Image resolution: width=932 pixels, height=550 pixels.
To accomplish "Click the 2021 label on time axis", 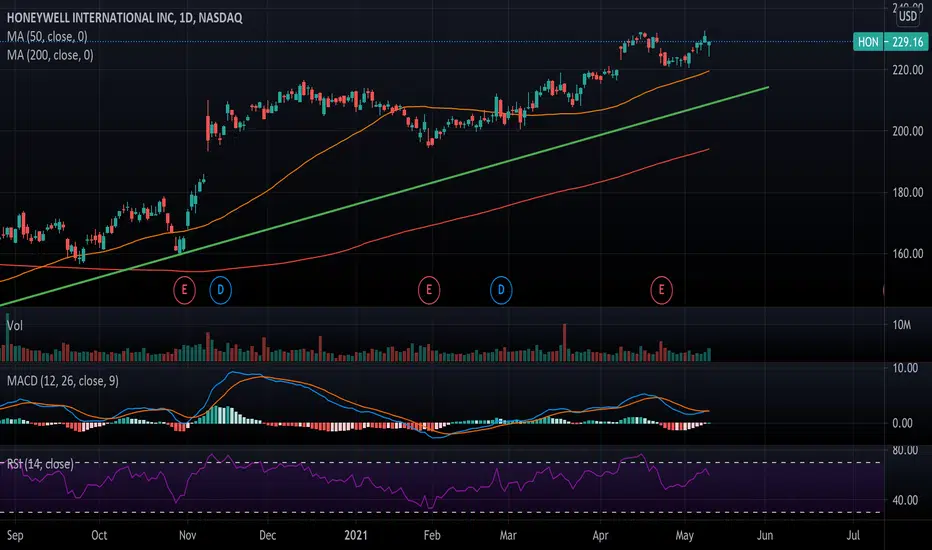I will click(356, 535).
